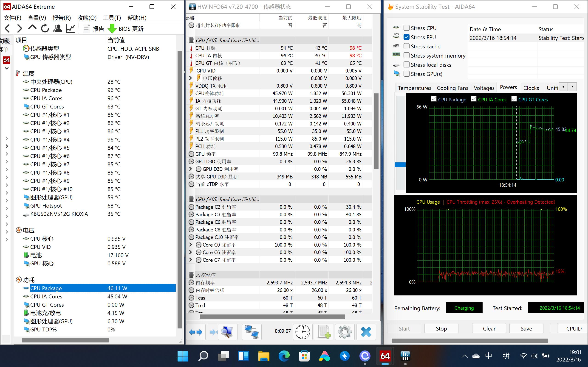The width and height of the screenshot is (588, 367).
Task: Expand the Core C0 驻留率 entry
Action: pos(190,245)
